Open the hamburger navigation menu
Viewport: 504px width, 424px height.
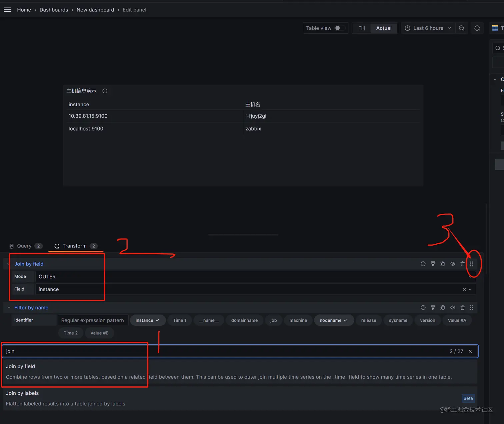click(x=7, y=10)
